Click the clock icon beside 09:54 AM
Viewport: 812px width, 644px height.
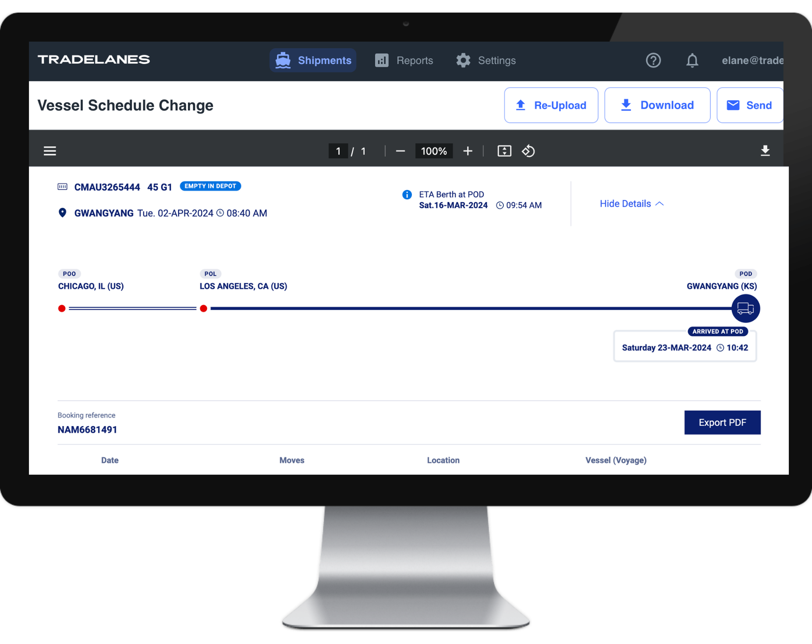coord(500,206)
